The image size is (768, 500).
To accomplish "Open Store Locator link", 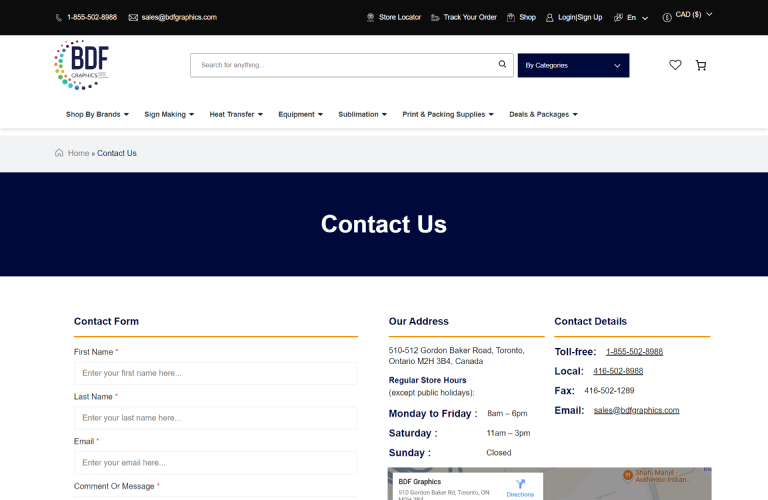I will point(400,17).
